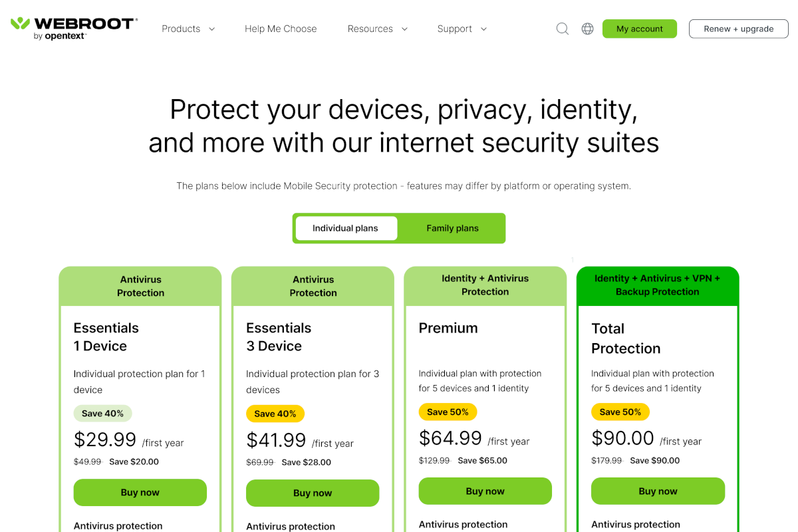Click Buy now under the Premium plan
The width and height of the screenshot is (798, 532).
coord(485,491)
